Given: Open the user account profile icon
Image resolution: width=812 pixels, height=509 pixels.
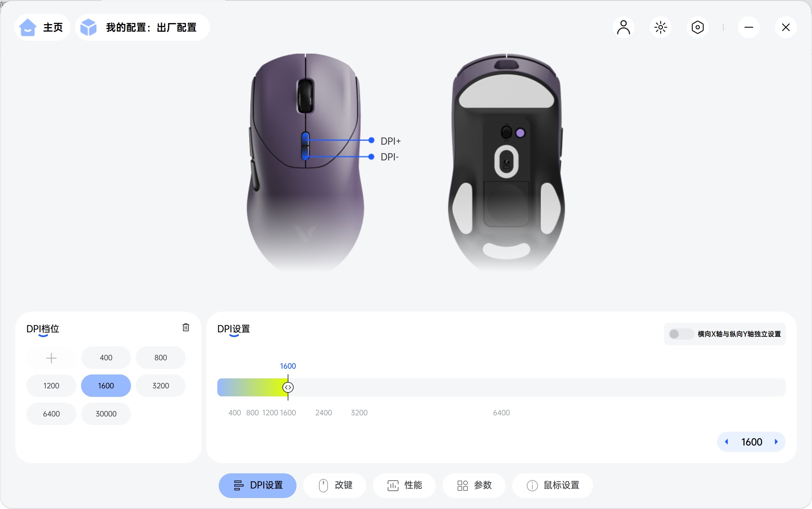Looking at the screenshot, I should 623,27.
